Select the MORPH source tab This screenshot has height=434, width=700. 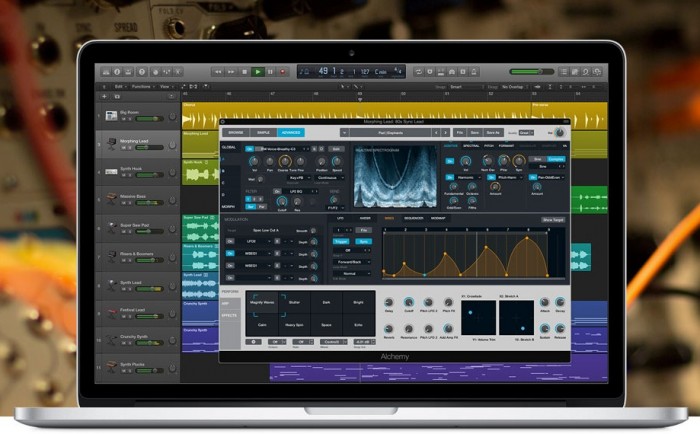[x=228, y=207]
